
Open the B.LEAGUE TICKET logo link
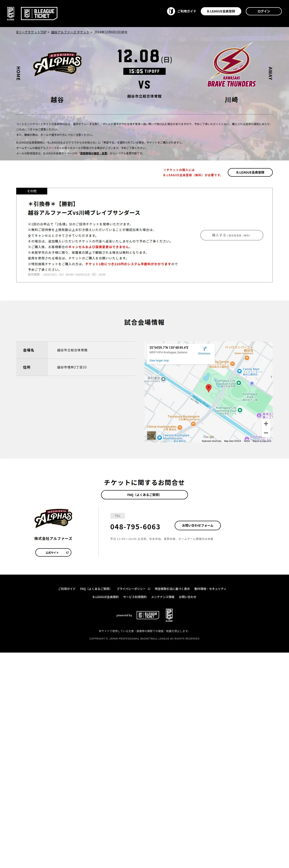39,14
